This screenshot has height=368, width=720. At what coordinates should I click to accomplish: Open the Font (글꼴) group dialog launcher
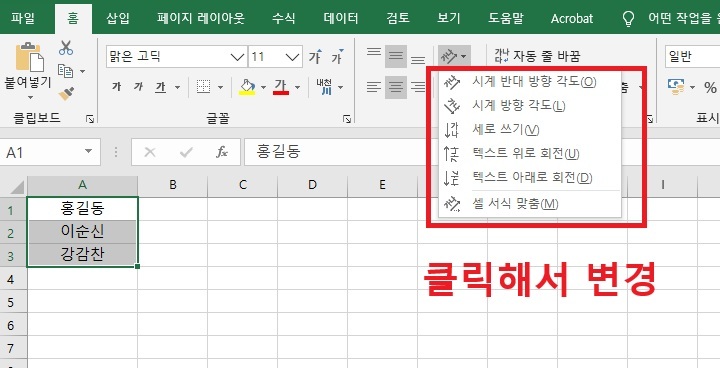[347, 119]
